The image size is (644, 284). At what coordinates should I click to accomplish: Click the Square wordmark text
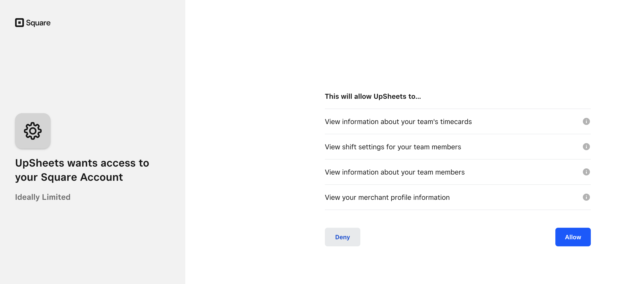tap(38, 23)
